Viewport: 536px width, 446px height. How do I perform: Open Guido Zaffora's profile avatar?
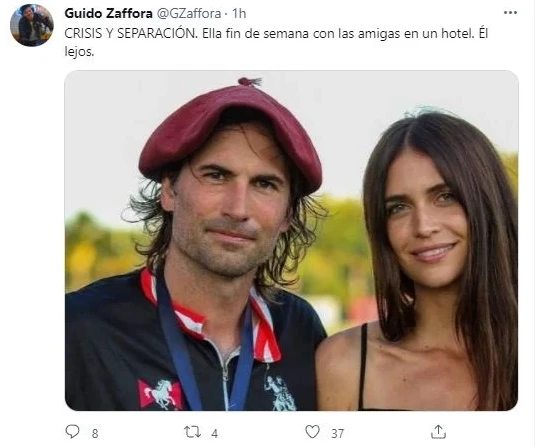pos(32,25)
